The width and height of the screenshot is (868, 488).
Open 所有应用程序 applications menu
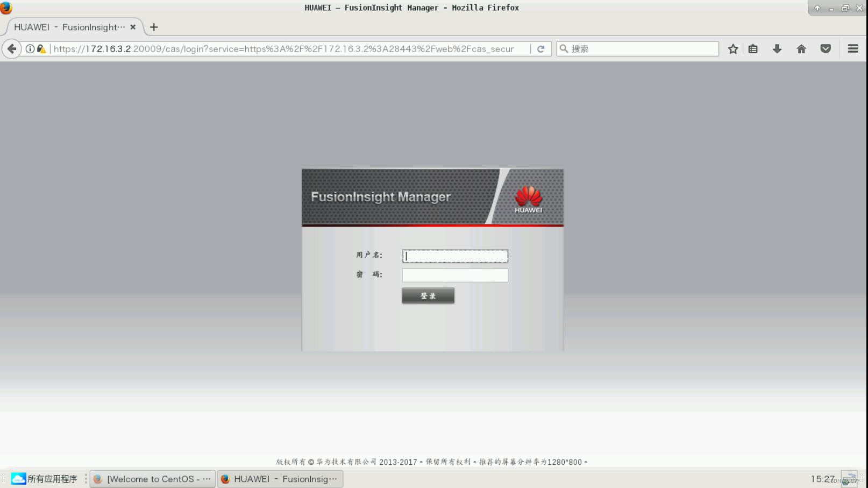[44, 479]
